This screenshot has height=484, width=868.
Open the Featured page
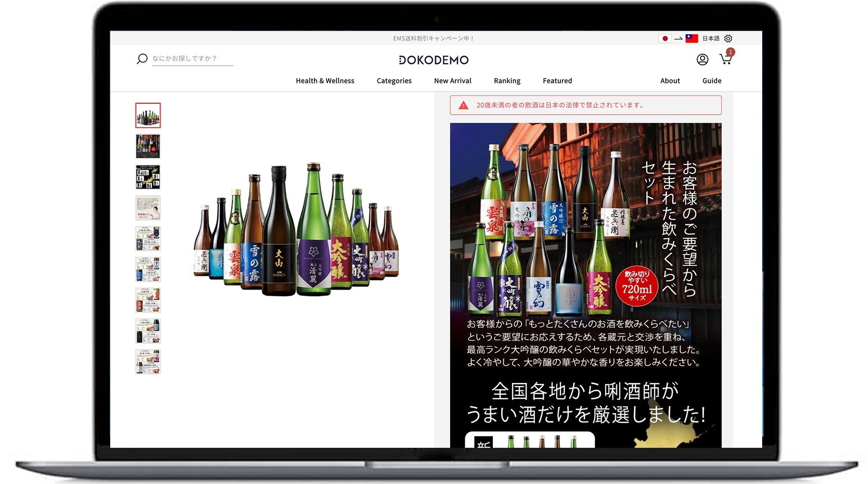[557, 81]
